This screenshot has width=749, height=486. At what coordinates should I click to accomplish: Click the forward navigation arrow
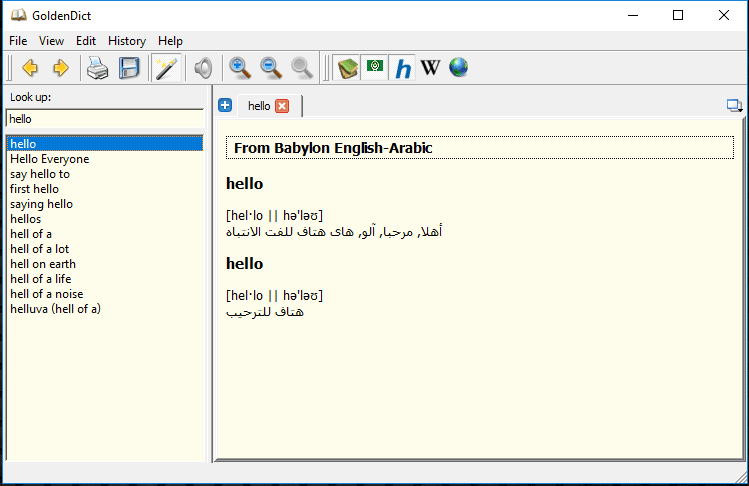point(61,68)
